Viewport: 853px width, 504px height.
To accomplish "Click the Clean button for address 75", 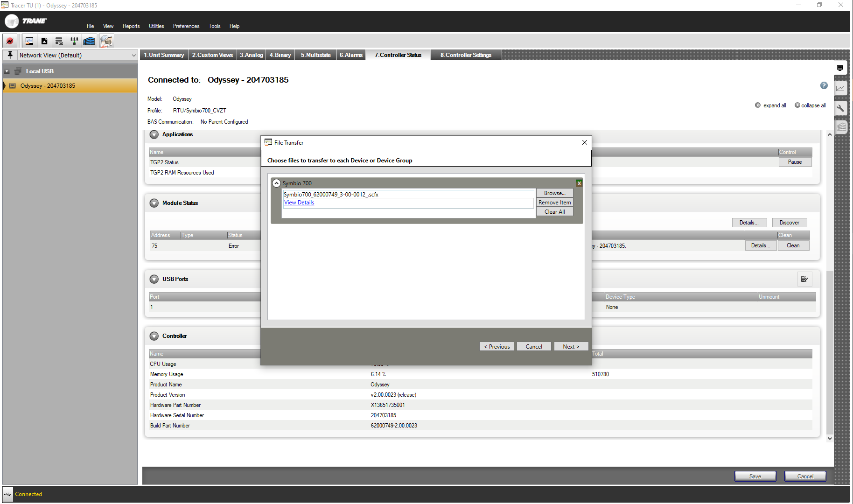I will coord(793,245).
